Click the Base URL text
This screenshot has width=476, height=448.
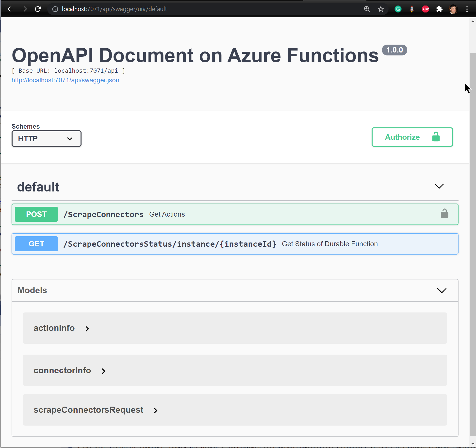[x=68, y=71]
